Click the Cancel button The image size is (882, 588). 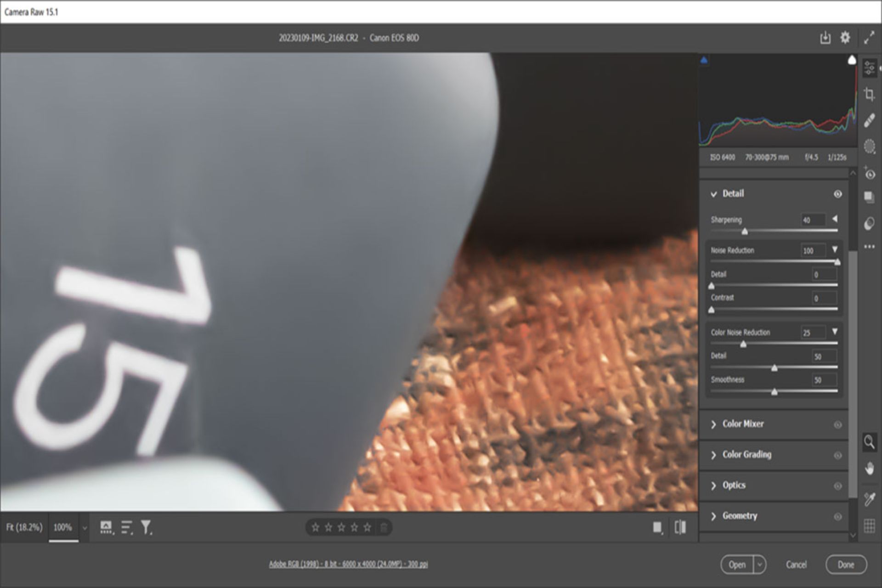click(x=796, y=565)
